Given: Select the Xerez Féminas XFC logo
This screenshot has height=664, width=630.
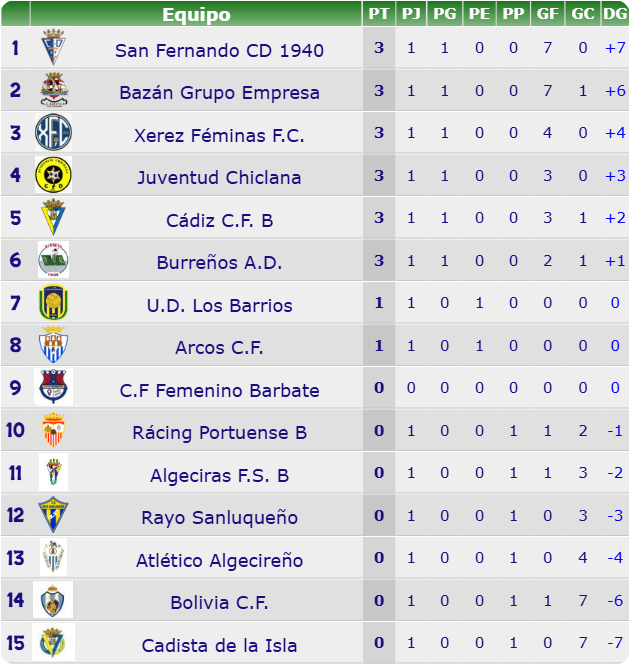Looking at the screenshot, I should point(53,133).
